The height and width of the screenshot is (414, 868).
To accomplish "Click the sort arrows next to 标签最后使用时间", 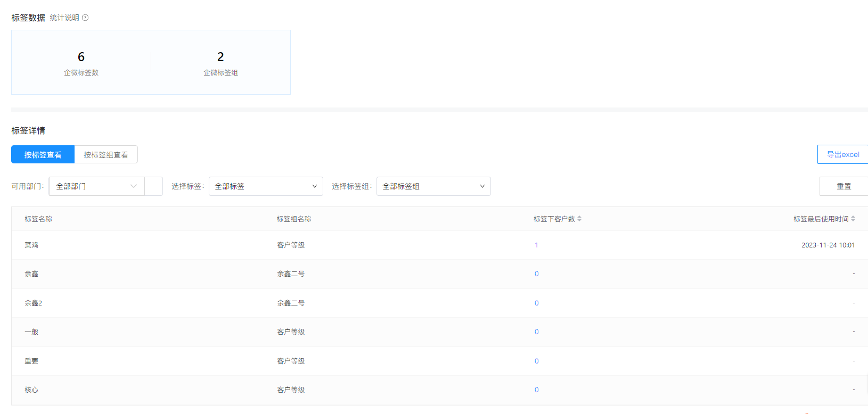I will click(853, 219).
